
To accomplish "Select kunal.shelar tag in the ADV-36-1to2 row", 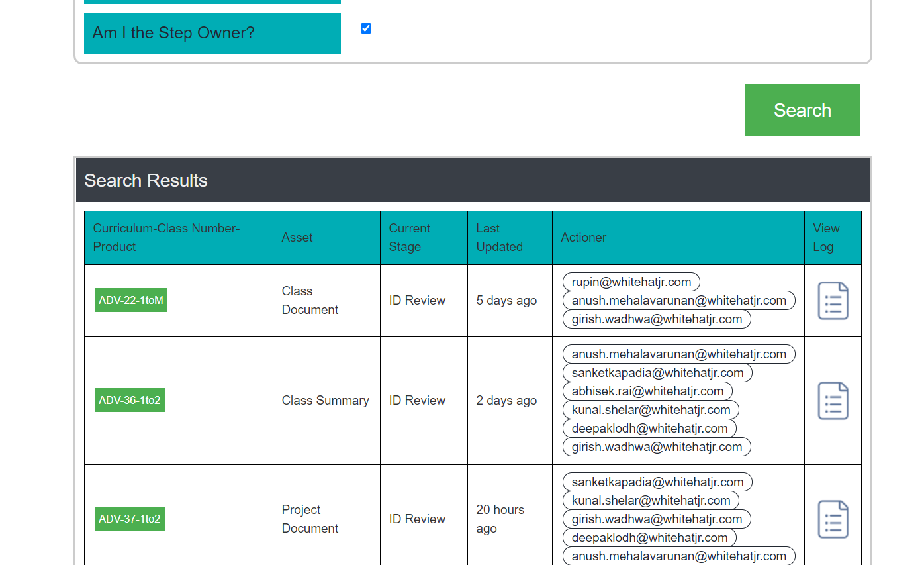I will coord(651,410).
